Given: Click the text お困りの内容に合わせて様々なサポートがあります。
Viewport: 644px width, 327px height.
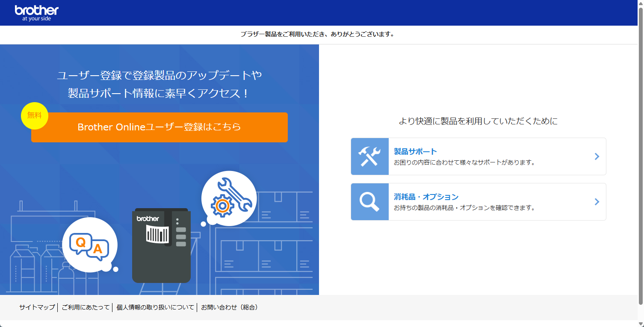Looking at the screenshot, I should tap(464, 163).
